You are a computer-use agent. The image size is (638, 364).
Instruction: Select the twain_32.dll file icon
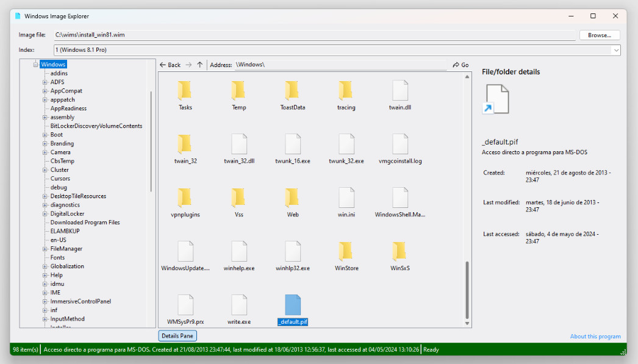[239, 143]
